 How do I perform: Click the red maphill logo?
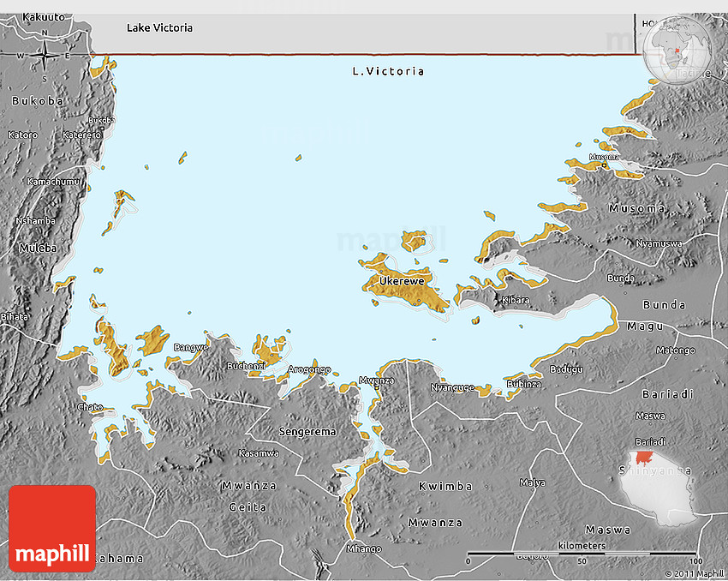(x=52, y=528)
